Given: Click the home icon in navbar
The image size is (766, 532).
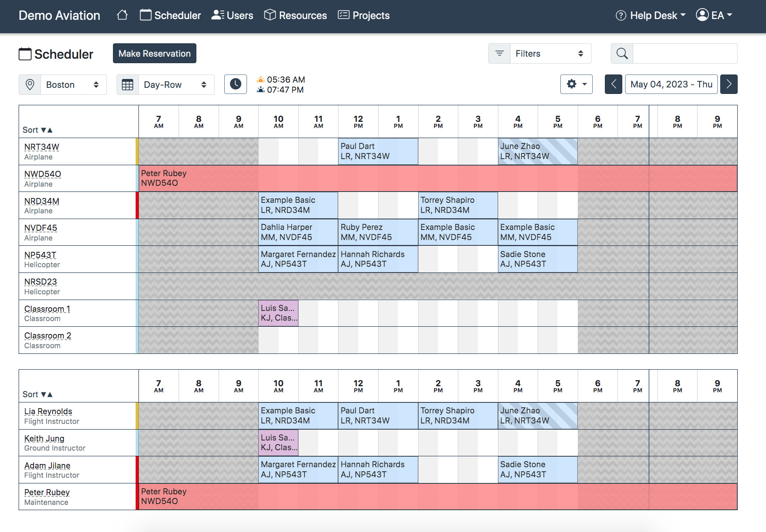Looking at the screenshot, I should click(122, 15).
